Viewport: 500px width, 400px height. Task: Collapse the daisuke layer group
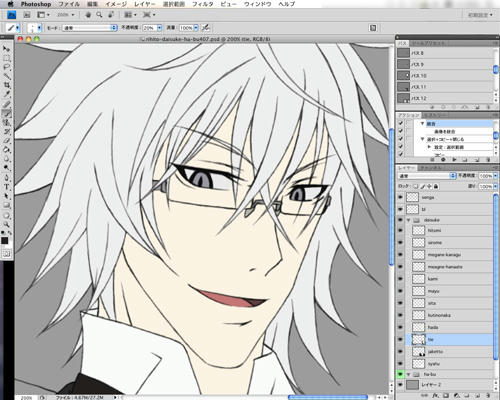pyautogui.click(x=409, y=220)
